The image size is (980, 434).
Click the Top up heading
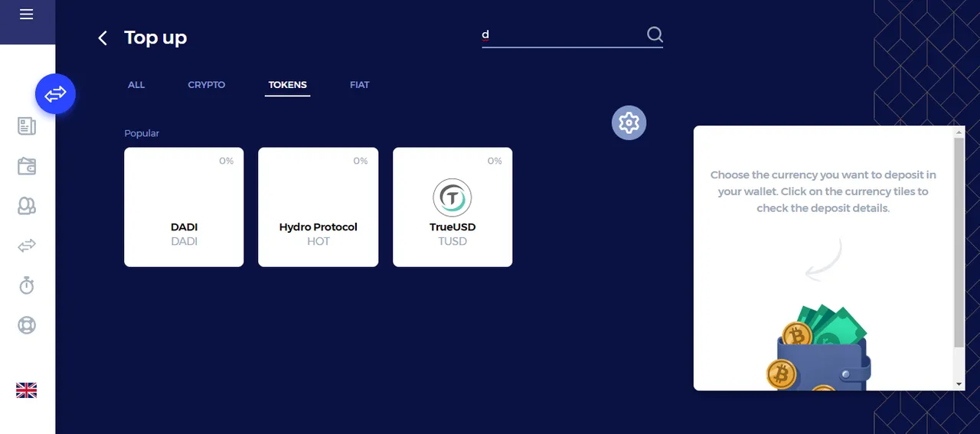tap(155, 38)
